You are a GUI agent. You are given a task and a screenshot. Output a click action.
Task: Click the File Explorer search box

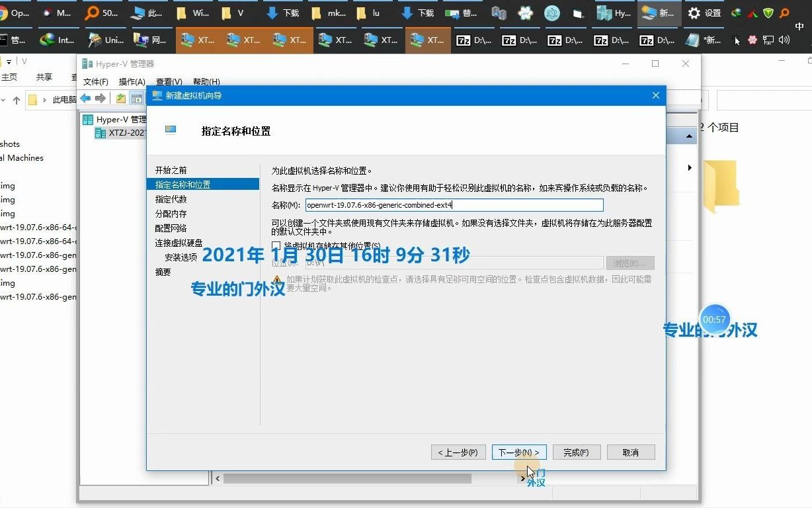pyautogui.click(x=764, y=100)
